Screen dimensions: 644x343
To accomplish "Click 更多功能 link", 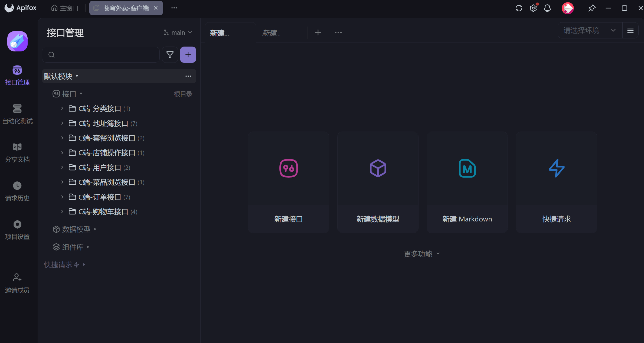I will 421,254.
